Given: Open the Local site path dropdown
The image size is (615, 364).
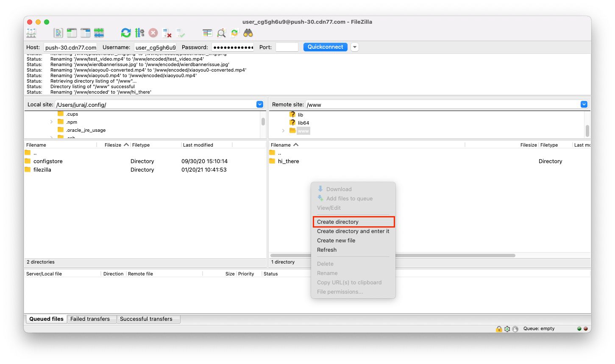Looking at the screenshot, I should pos(260,104).
